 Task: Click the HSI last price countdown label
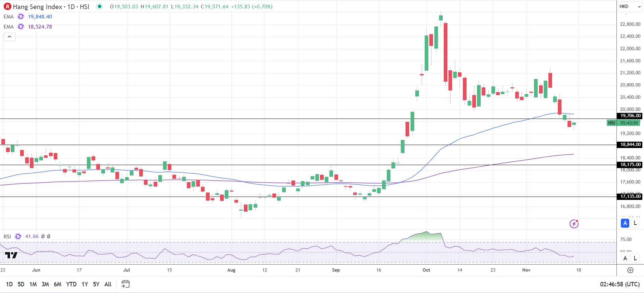click(x=624, y=123)
